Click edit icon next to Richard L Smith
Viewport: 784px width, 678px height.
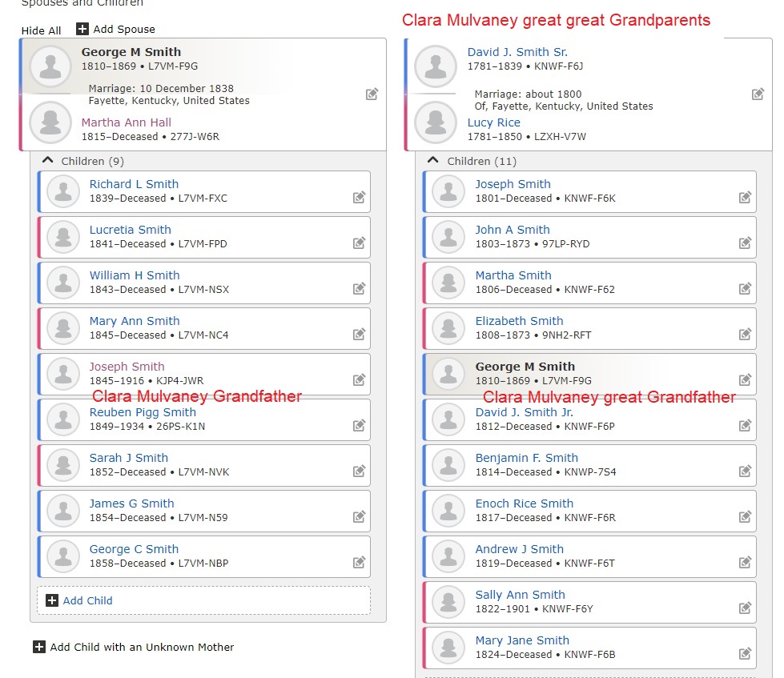tap(359, 197)
